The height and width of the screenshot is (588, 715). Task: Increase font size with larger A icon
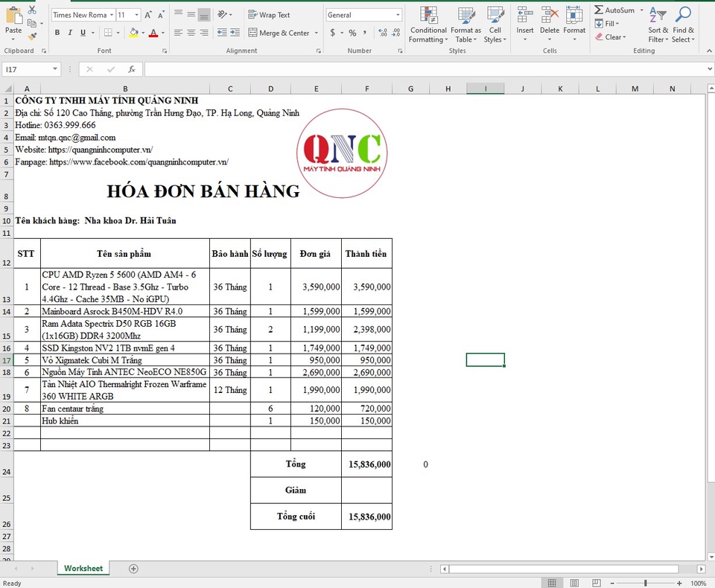point(148,15)
